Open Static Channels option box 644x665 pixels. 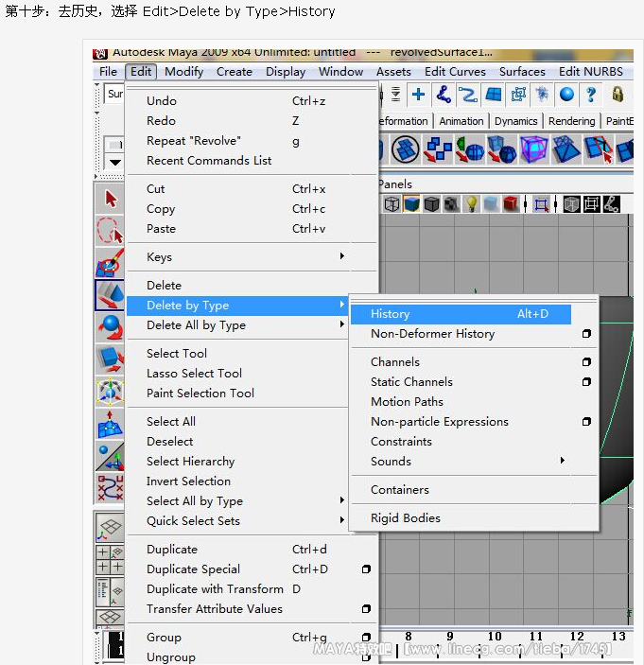[586, 382]
